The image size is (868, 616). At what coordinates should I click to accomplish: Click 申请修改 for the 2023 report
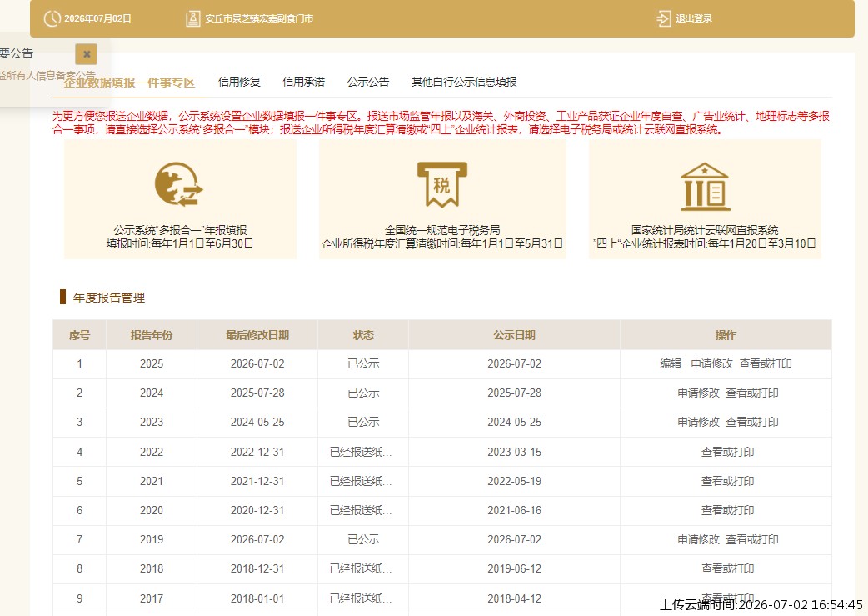pyautogui.click(x=698, y=422)
